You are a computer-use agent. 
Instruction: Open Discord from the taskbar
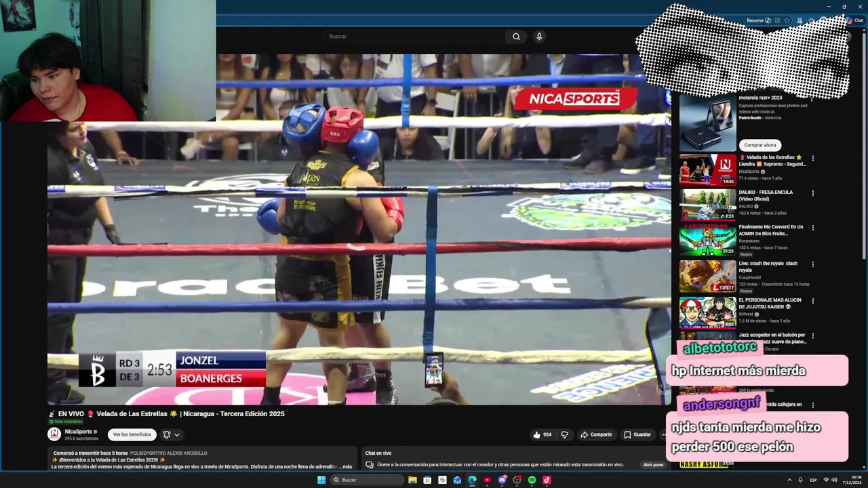tap(502, 480)
